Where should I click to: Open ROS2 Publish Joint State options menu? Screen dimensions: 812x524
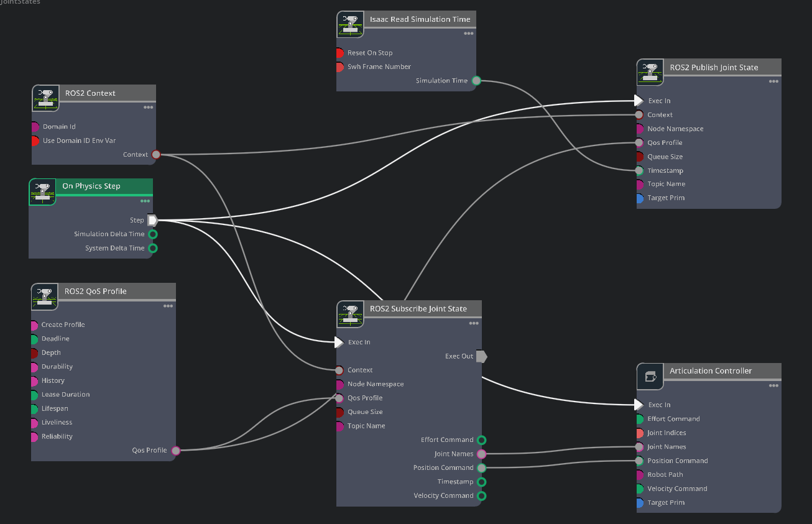773,81
